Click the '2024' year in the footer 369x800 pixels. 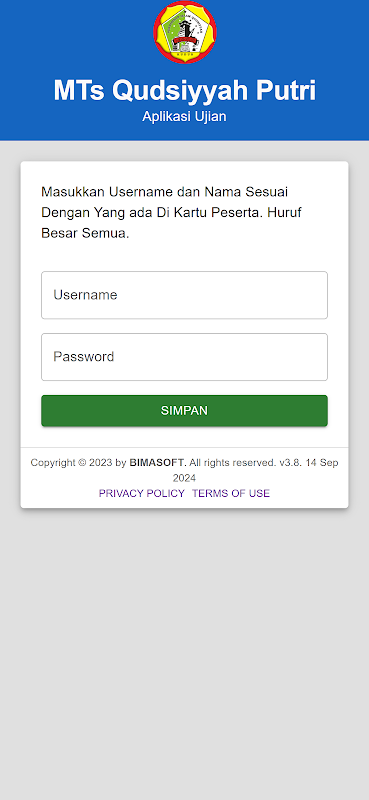(184, 478)
